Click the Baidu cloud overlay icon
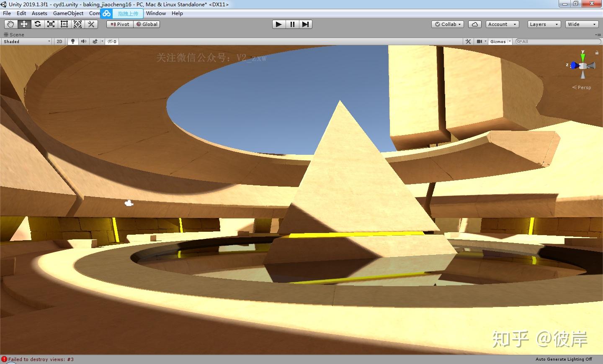 tap(107, 13)
